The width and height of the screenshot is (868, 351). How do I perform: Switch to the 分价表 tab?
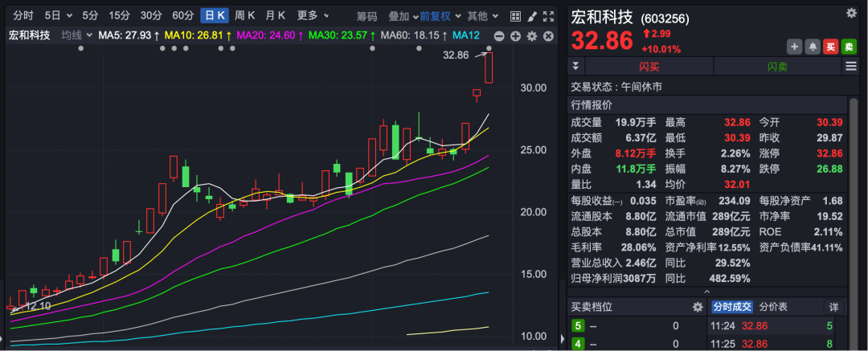coord(773,307)
